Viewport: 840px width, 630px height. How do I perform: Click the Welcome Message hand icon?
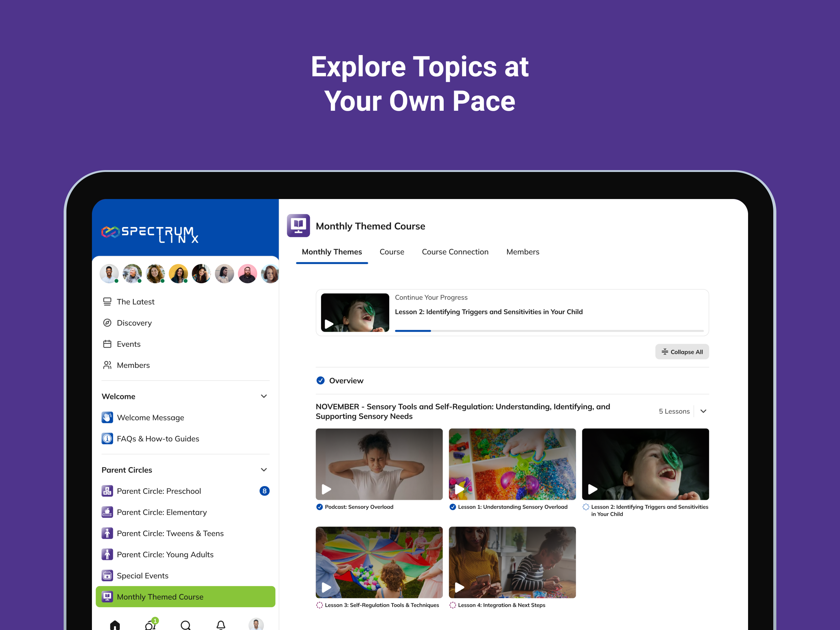(x=107, y=417)
